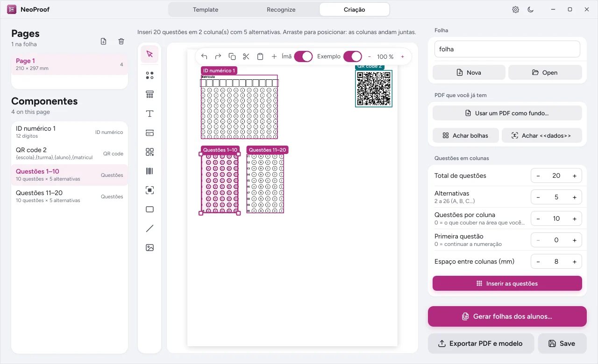This screenshot has height=364, width=598.
Task: Switch to dark mode with moon icon
Action: pyautogui.click(x=531, y=9)
